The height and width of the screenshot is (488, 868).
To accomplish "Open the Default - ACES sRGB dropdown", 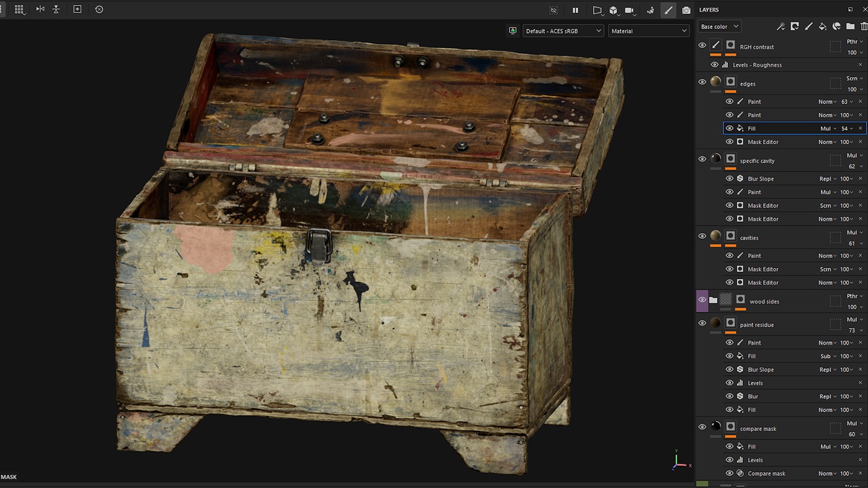I will coord(563,30).
